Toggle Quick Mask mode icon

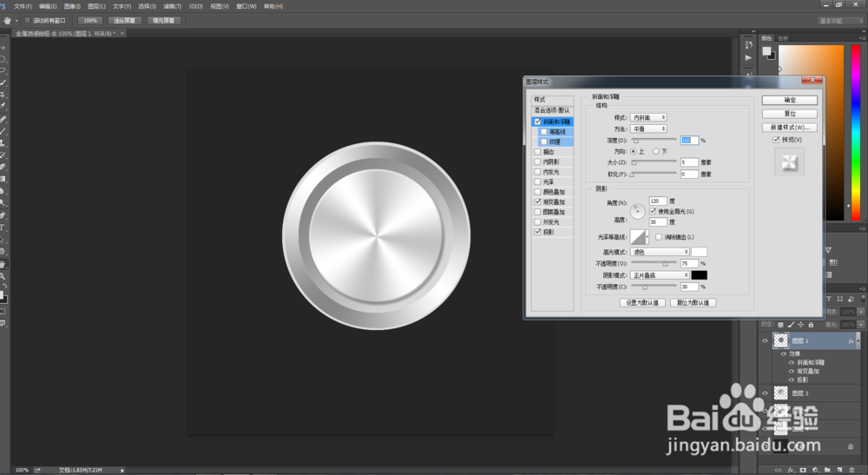[x=3, y=312]
